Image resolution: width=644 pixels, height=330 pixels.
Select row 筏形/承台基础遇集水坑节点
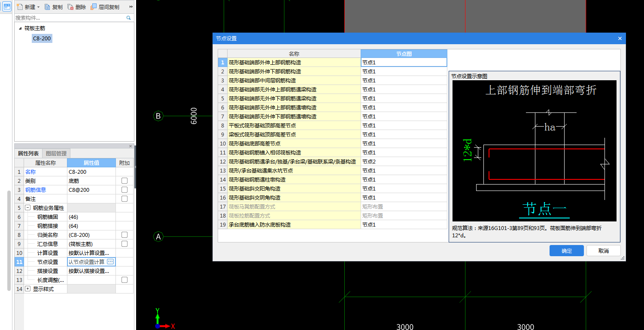tap(294, 171)
